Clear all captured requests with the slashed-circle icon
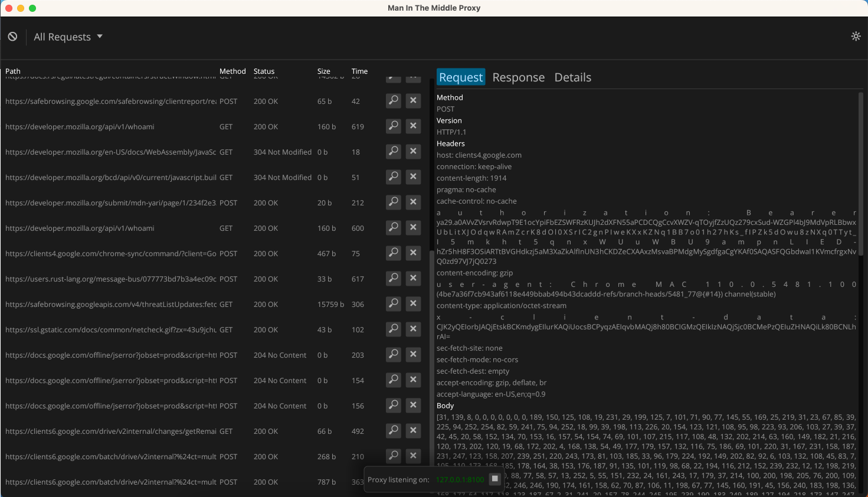The image size is (868, 497). click(x=12, y=37)
